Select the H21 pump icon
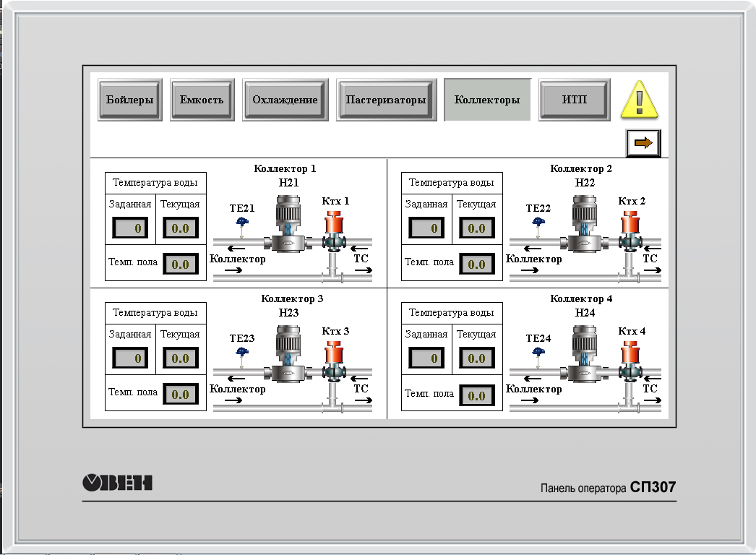The image size is (756, 555). point(288,227)
